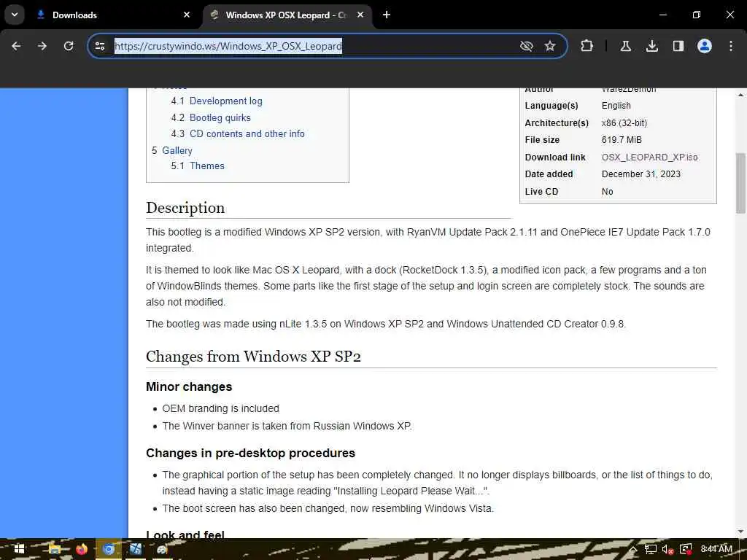Click the 619.7 MiB file size value
747x560 pixels.
pyautogui.click(x=622, y=140)
